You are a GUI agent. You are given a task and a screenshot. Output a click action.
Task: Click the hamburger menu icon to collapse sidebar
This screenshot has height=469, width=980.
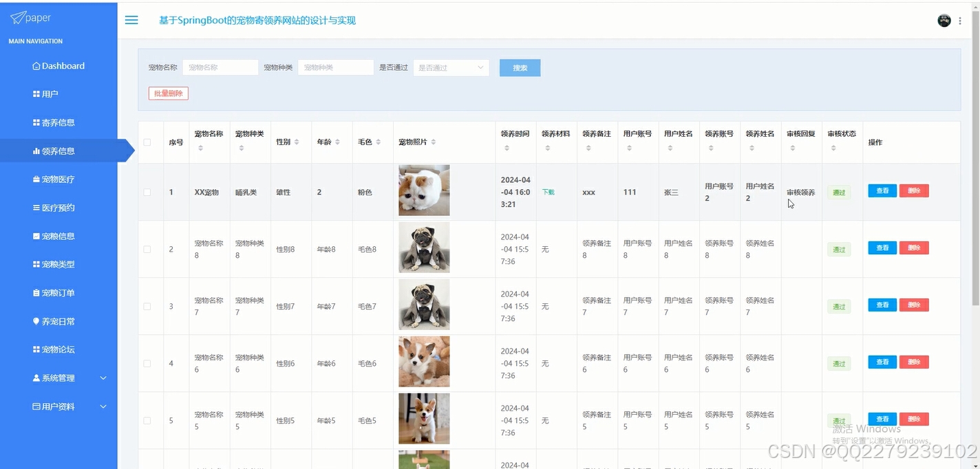pyautogui.click(x=131, y=20)
